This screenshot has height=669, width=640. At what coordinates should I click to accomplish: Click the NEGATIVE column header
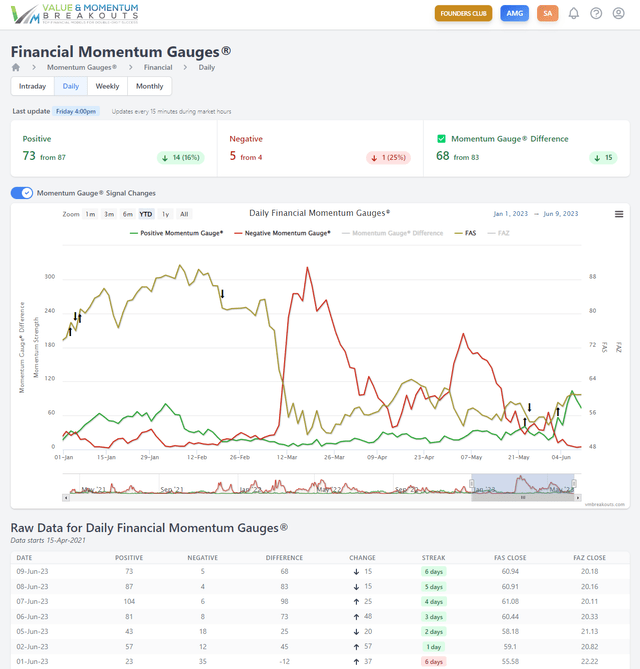point(203,558)
